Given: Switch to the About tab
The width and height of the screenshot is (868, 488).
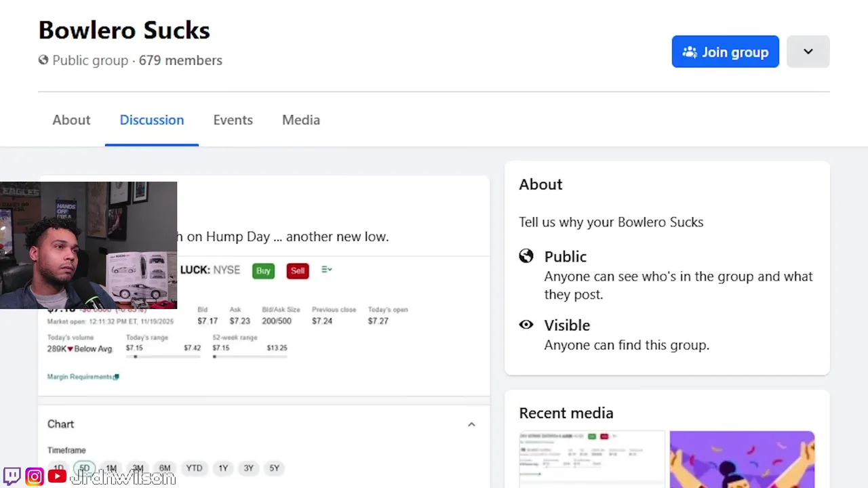Looking at the screenshot, I should click(71, 120).
